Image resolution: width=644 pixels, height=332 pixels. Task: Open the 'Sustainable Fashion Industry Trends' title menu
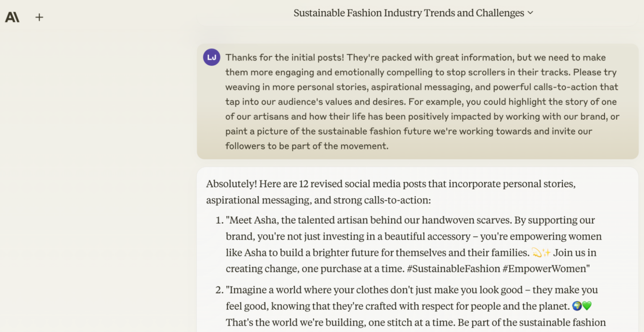[409, 13]
